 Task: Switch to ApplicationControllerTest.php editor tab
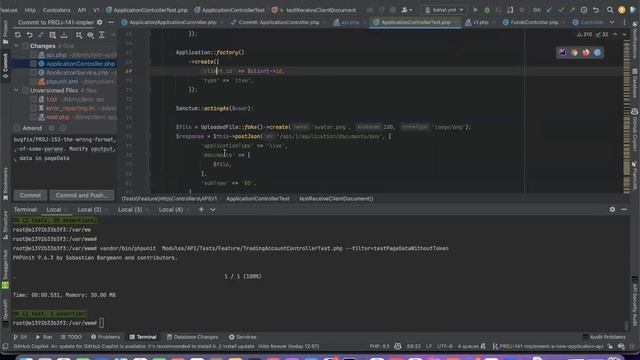[x=416, y=22]
